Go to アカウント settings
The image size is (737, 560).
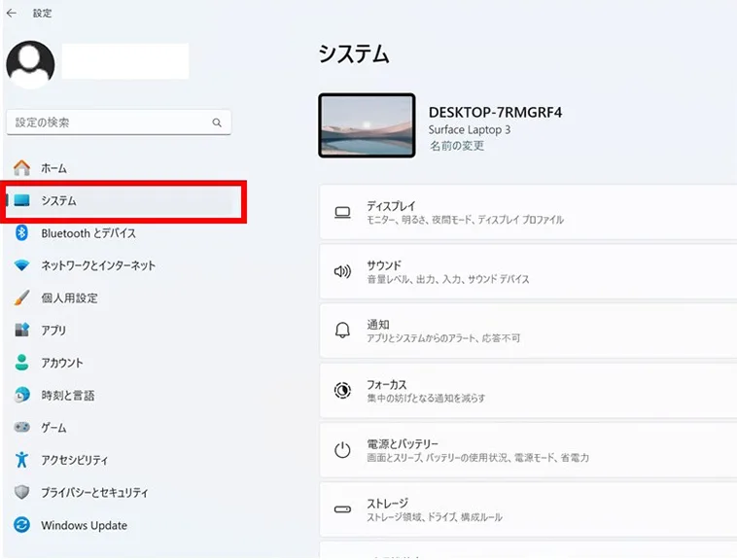coord(62,363)
